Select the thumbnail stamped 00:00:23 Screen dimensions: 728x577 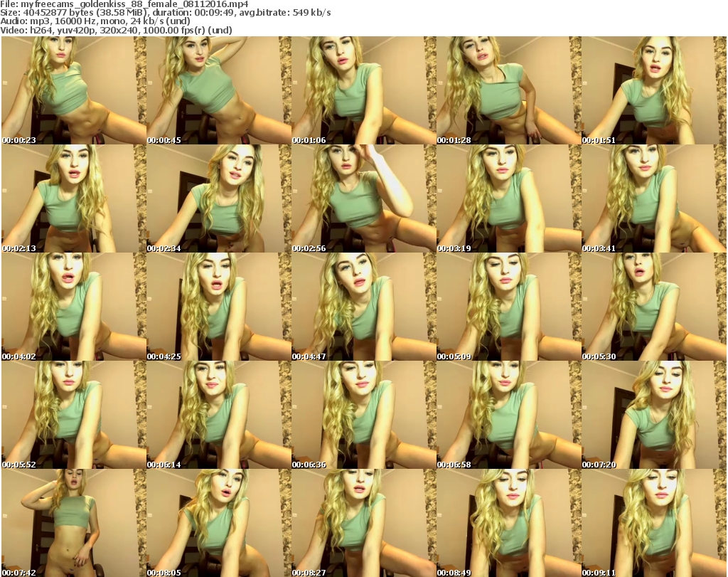pyautogui.click(x=74, y=90)
